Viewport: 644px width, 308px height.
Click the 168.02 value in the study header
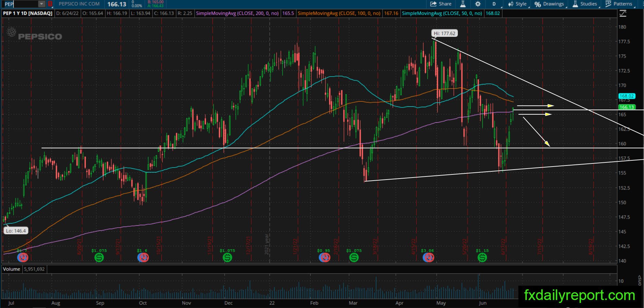point(493,13)
